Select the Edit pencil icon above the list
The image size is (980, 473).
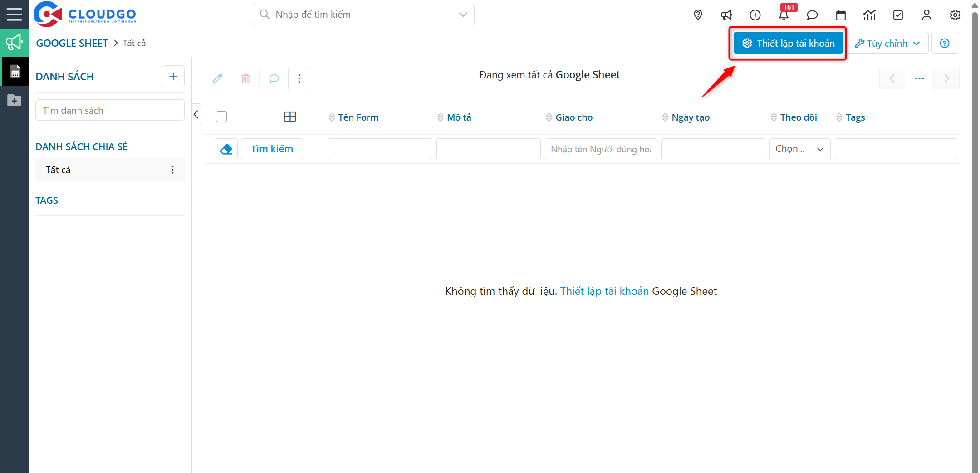click(x=217, y=78)
